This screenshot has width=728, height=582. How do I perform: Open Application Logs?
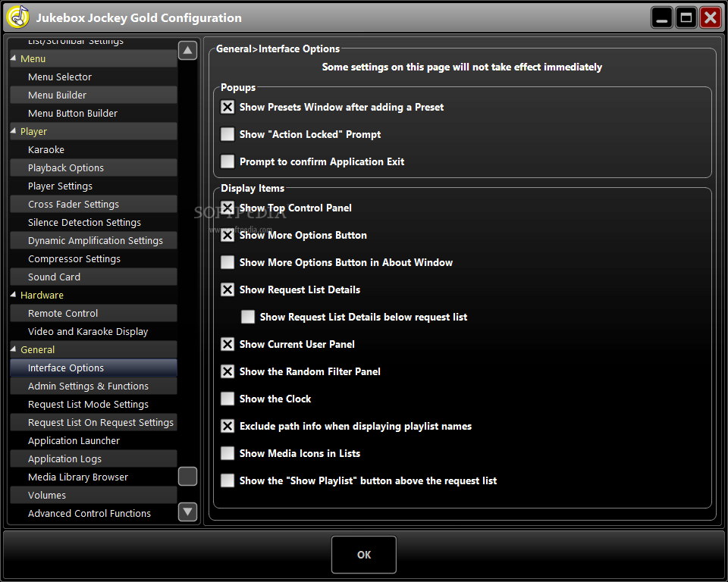click(93, 458)
